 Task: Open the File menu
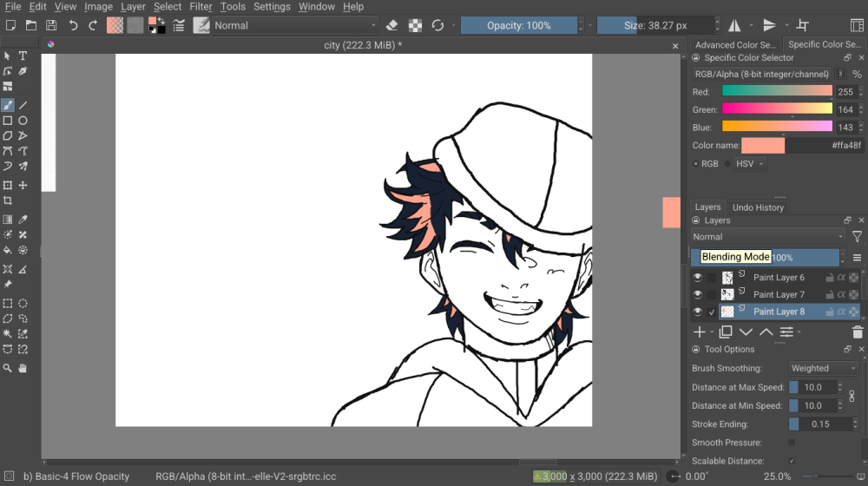point(13,7)
